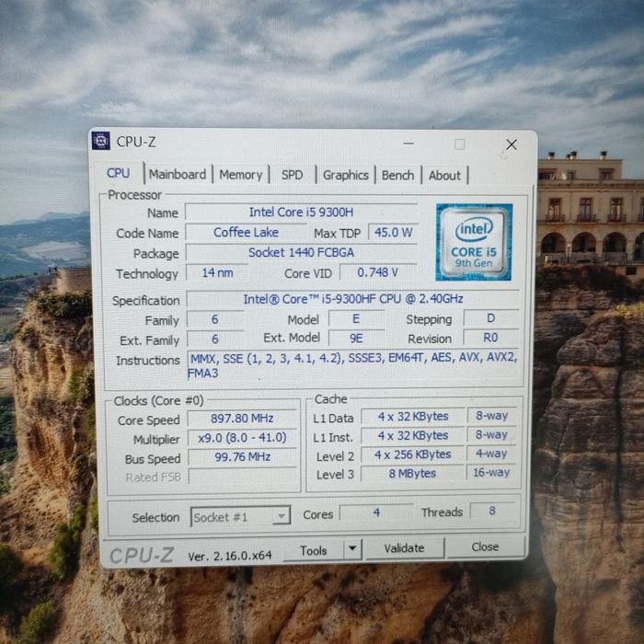644x644 pixels.
Task: Go to the Graphics tab
Action: click(345, 176)
